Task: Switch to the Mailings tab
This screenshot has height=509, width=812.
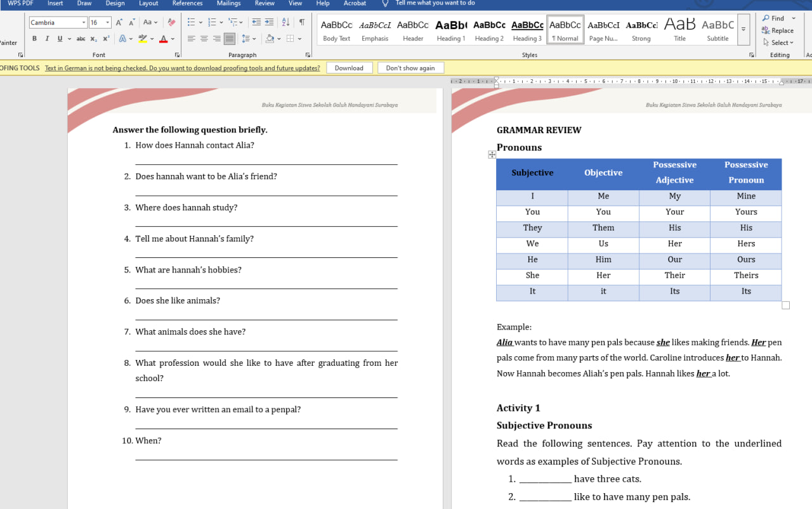Action: coord(228,3)
